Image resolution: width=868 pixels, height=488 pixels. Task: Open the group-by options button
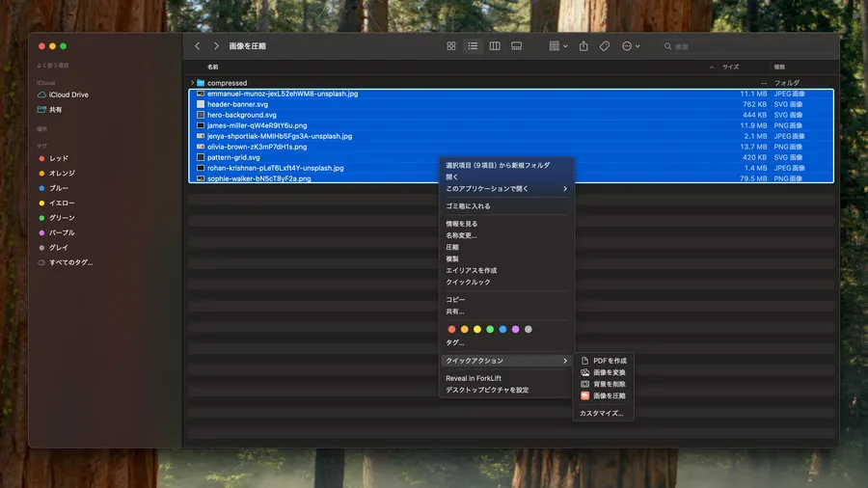(x=558, y=46)
